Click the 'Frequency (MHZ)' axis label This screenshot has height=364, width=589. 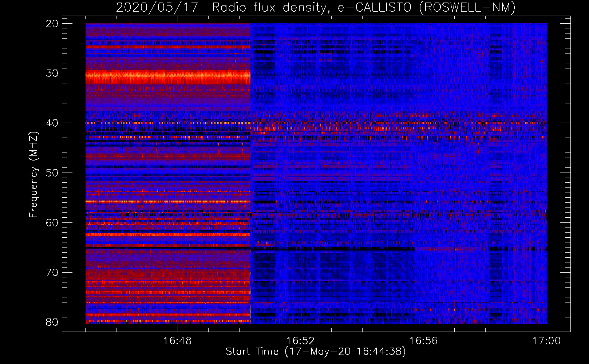tap(33, 175)
